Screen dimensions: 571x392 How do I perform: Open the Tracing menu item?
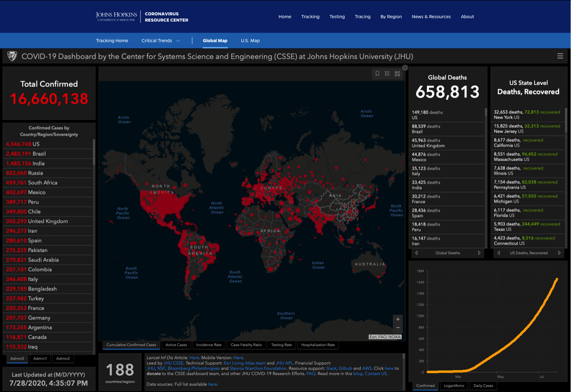[363, 17]
